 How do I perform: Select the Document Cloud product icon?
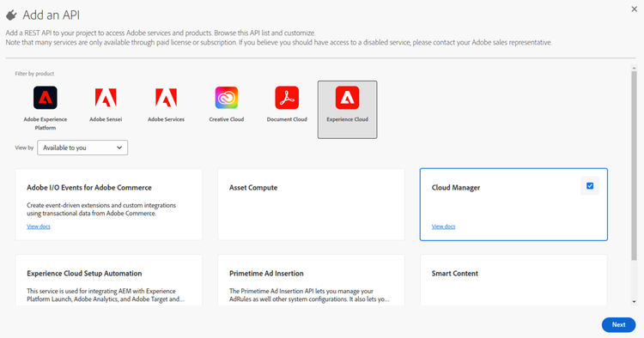pos(287,98)
